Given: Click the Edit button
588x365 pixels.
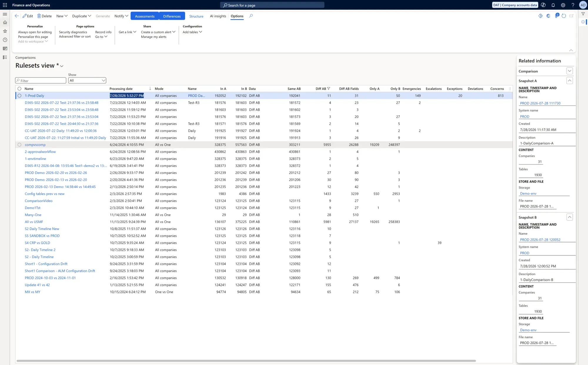Looking at the screenshot, I should (28, 16).
